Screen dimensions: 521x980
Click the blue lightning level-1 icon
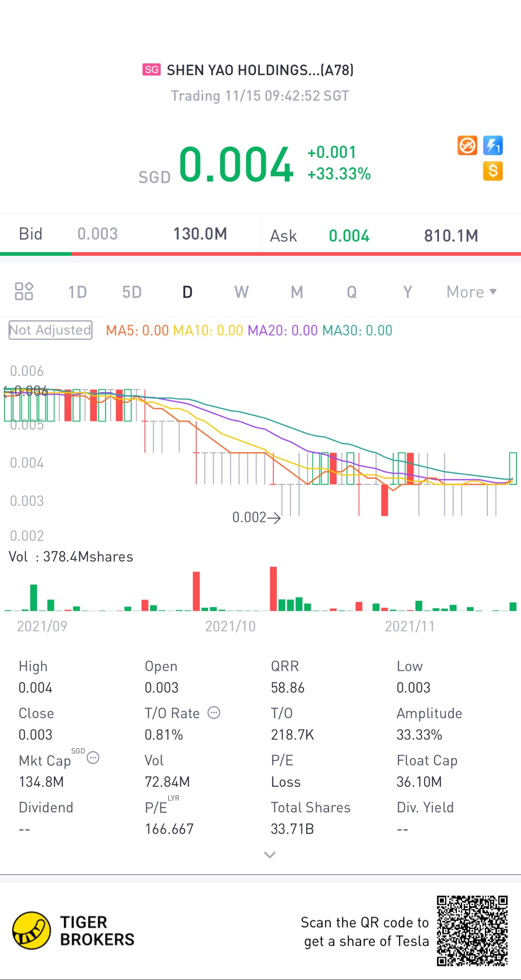[x=493, y=145]
